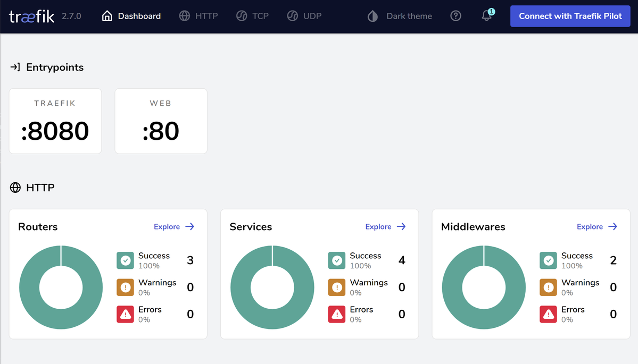The image size is (638, 364).
Task: Select the WEB :80 entrypoint card
Action: click(x=161, y=121)
